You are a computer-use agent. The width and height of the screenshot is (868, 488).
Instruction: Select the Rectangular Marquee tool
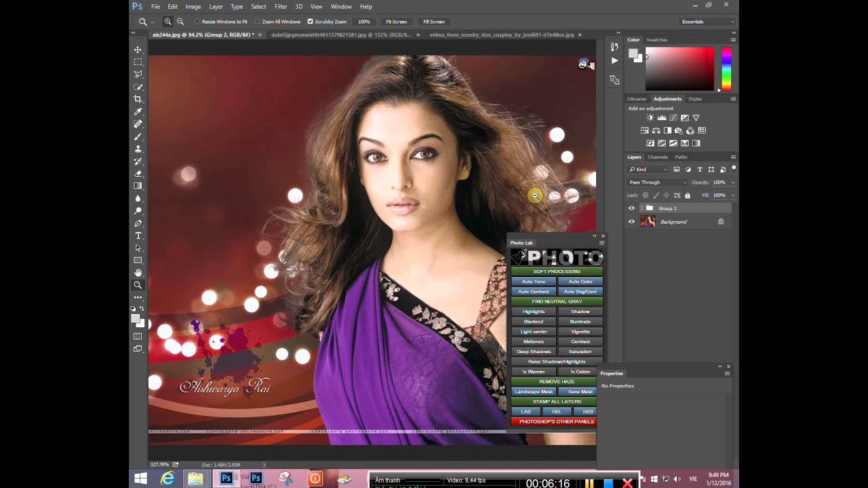point(138,62)
